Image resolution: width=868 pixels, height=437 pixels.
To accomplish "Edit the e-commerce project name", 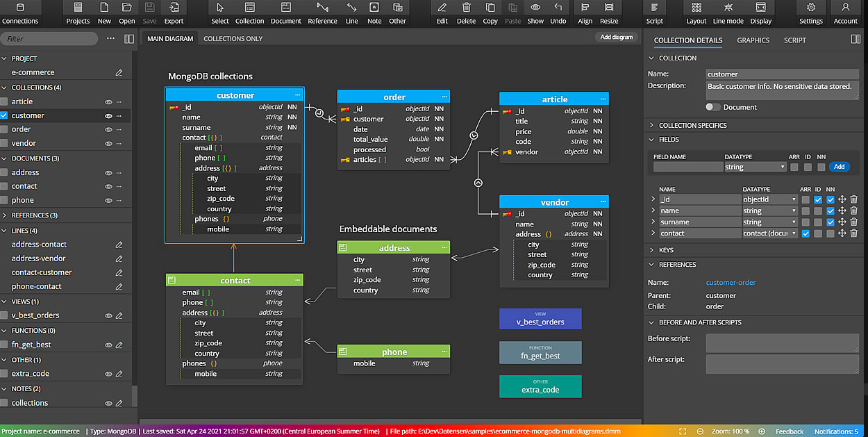I will (119, 72).
